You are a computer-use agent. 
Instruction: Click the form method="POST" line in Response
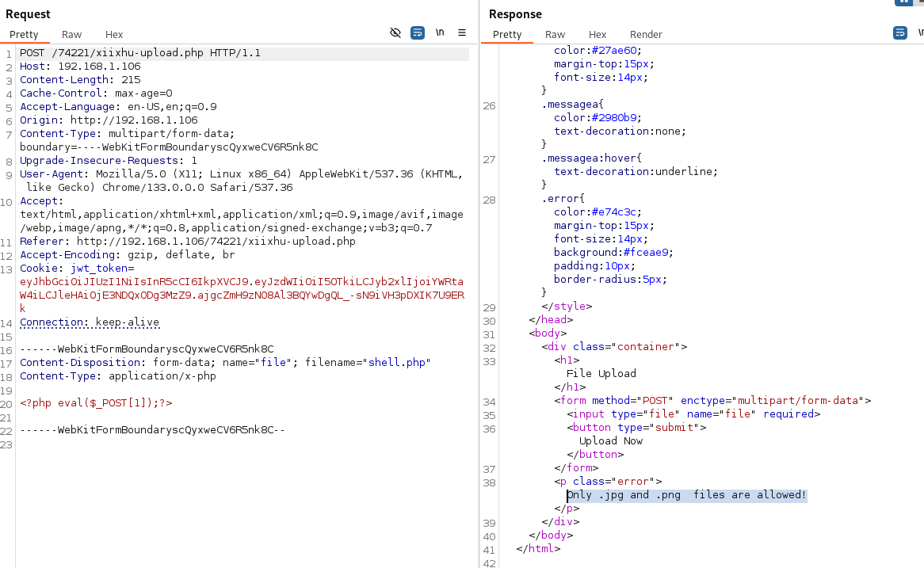(x=712, y=401)
